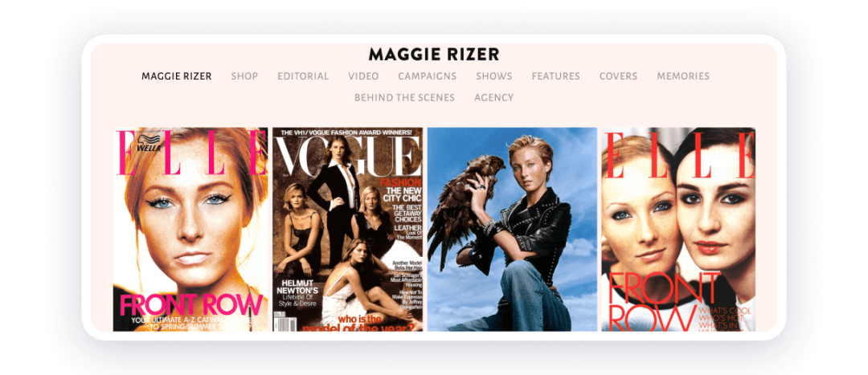Open the Shows page

pyautogui.click(x=493, y=76)
